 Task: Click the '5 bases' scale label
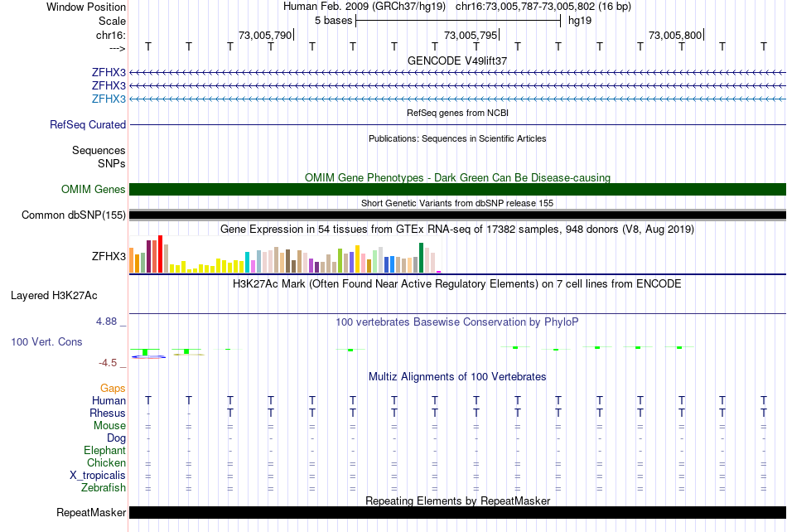[x=333, y=21]
